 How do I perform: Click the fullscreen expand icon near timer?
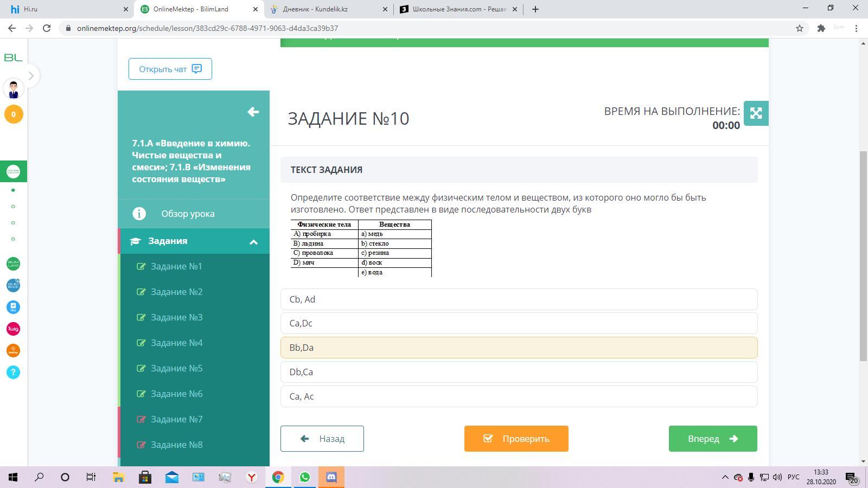click(756, 113)
